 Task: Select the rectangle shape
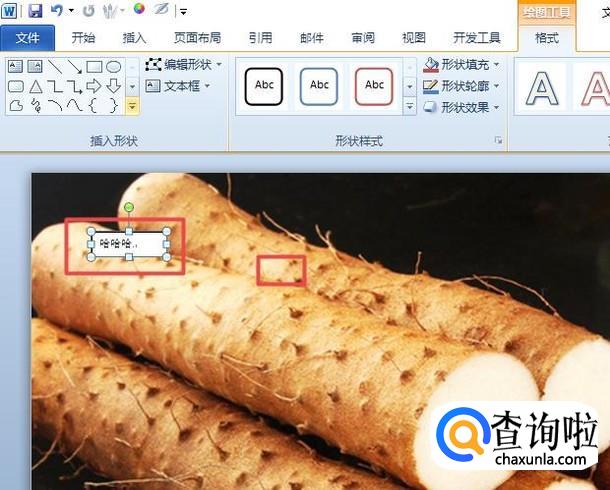coord(94,66)
